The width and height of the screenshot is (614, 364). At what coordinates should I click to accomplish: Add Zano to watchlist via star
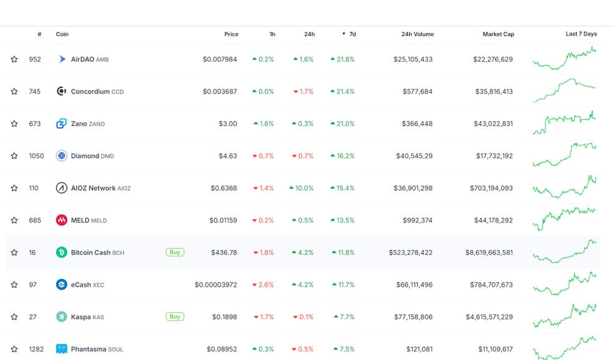pyautogui.click(x=14, y=123)
